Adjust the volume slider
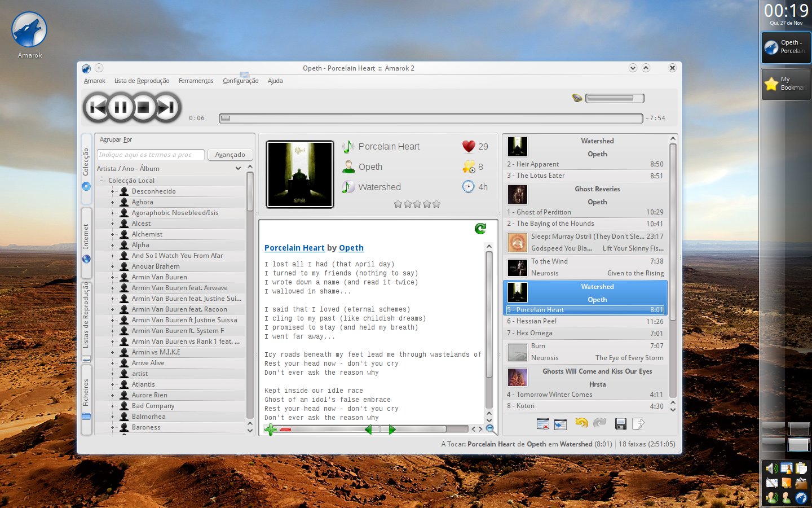This screenshot has height=508, width=812. pyautogui.click(x=615, y=98)
